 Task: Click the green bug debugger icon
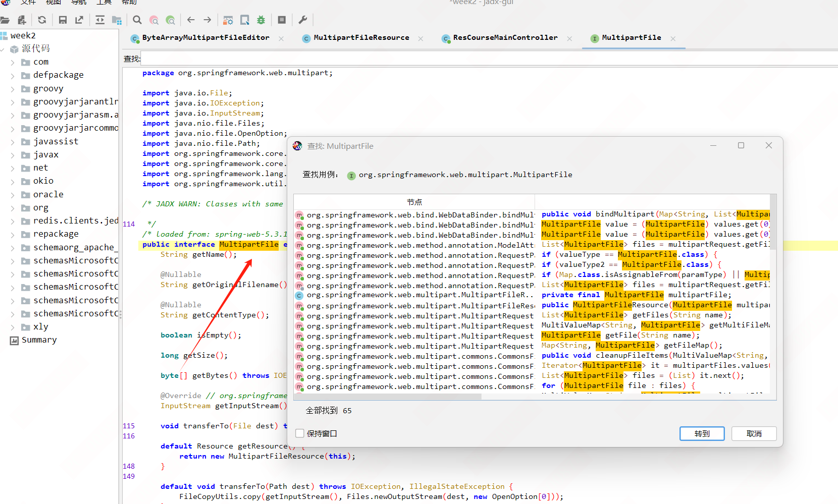coord(261,20)
